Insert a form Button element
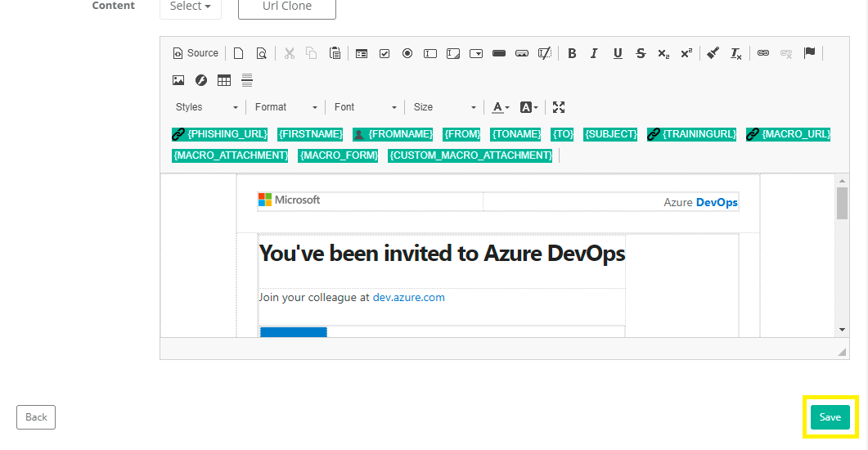Screen dimensions: 868x450 pyautogui.click(x=499, y=53)
